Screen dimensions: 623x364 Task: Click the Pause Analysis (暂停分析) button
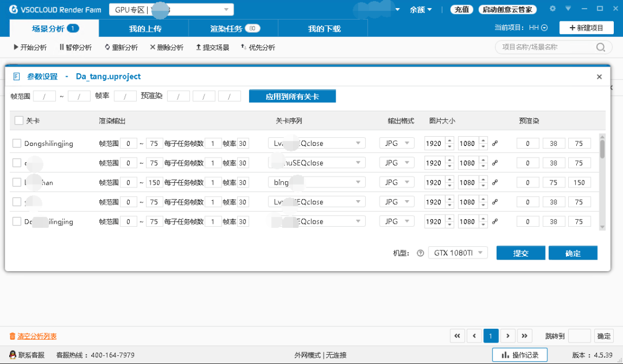(x=76, y=47)
